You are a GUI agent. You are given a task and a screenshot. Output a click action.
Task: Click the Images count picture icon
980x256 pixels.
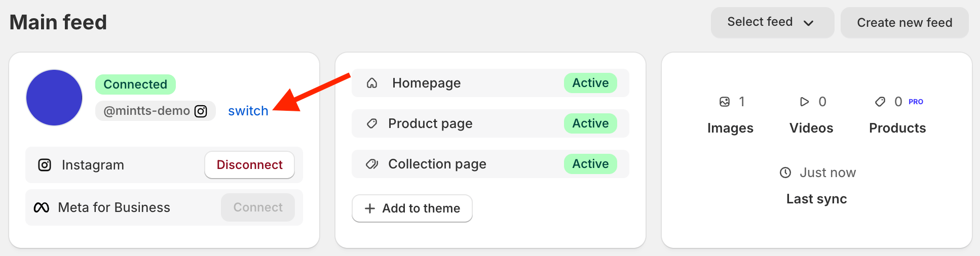(x=725, y=102)
